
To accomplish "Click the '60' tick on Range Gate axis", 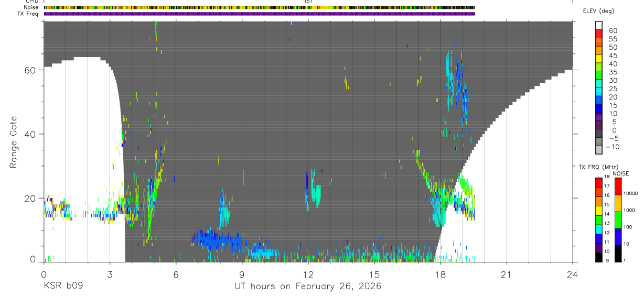I will 30,70.
